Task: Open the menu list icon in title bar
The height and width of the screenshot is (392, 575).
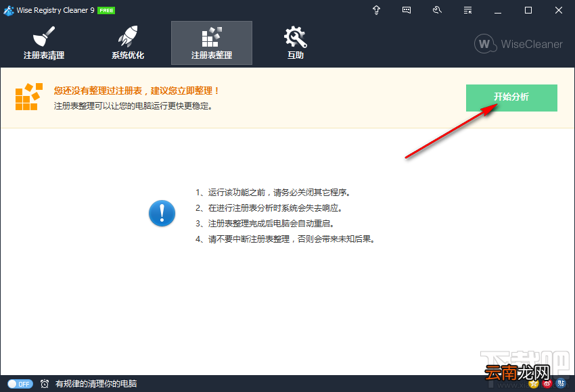Action: (x=467, y=10)
